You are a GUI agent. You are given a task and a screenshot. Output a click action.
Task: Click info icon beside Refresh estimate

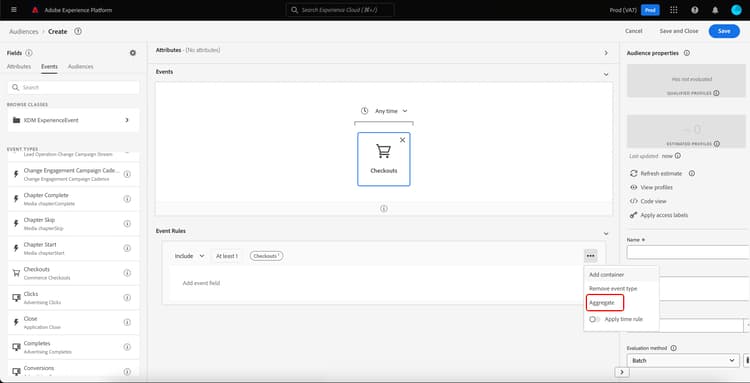pyautogui.click(x=692, y=174)
